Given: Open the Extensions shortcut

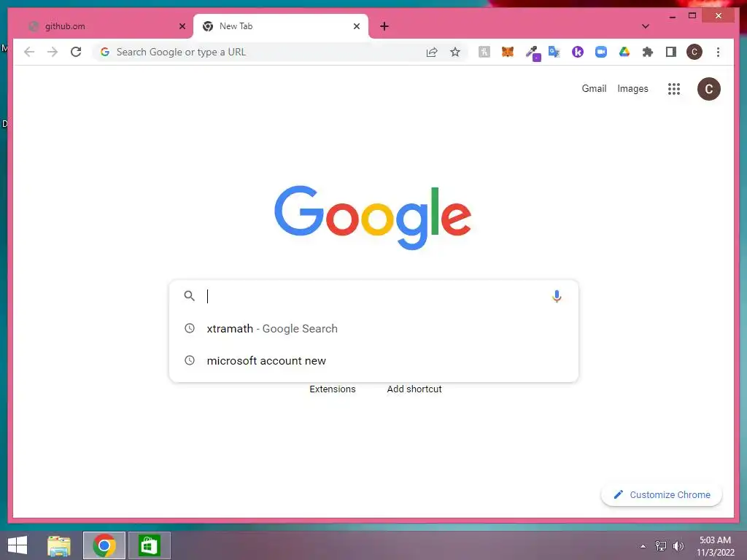Looking at the screenshot, I should point(333,389).
